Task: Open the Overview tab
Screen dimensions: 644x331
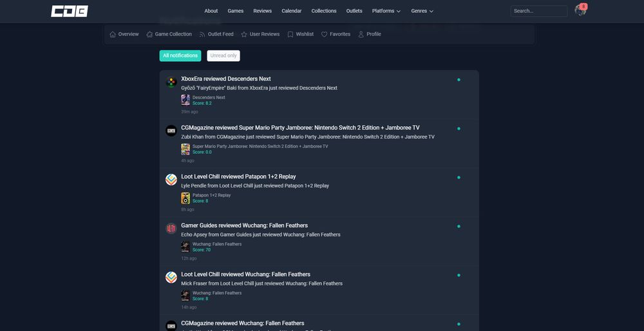Action: (124, 35)
